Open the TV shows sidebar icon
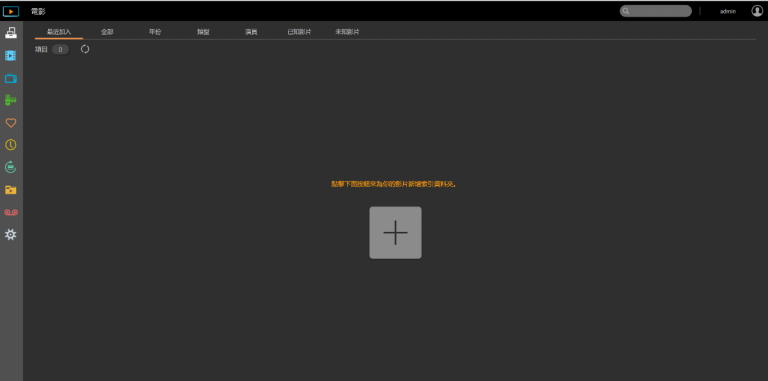 point(10,78)
